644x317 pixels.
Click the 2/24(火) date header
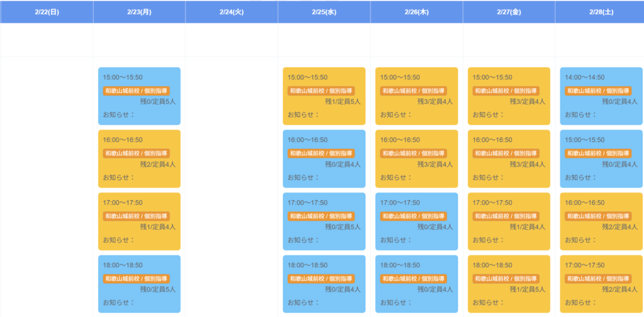point(231,12)
